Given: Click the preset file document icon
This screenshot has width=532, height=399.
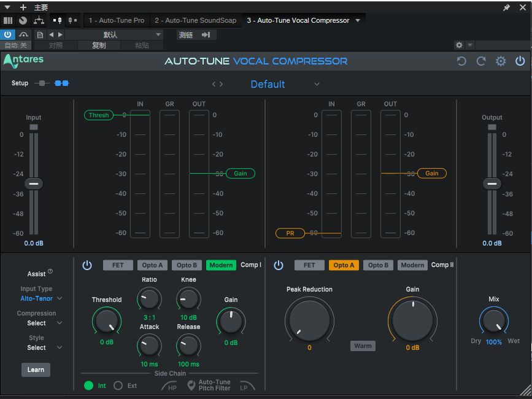Looking at the screenshot, I should click(40, 34).
